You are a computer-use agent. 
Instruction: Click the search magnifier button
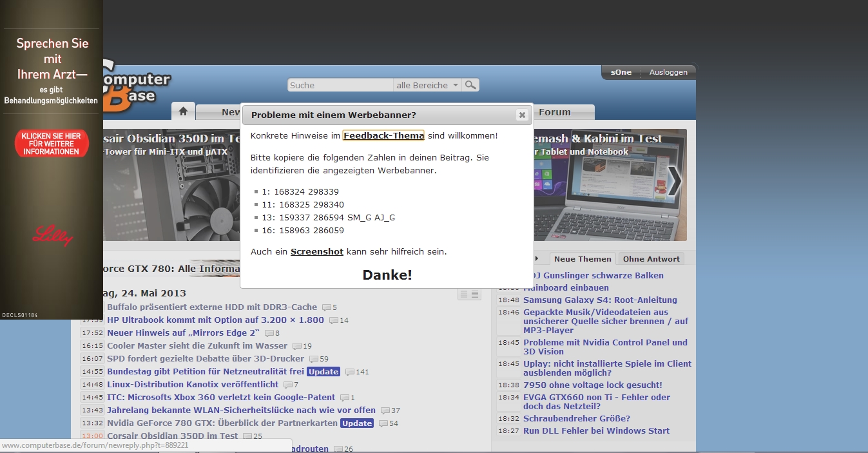tap(471, 85)
